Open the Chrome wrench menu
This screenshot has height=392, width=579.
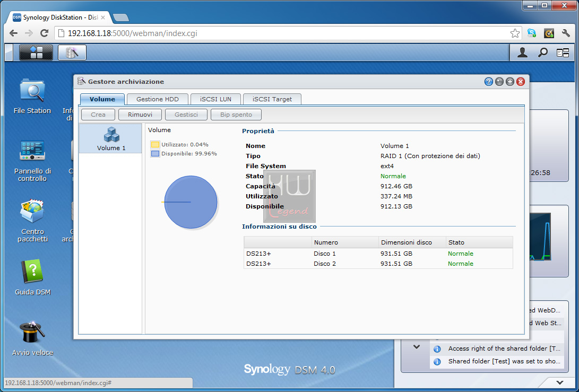tap(566, 33)
